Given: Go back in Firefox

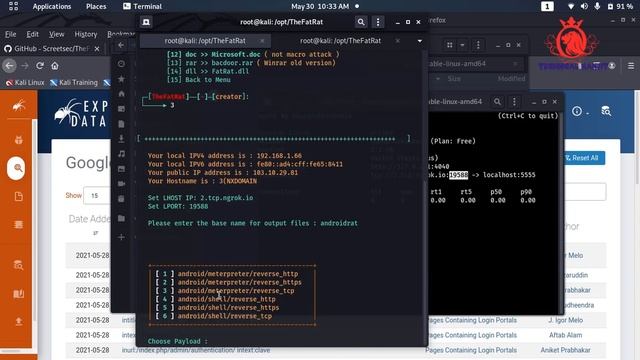Looking at the screenshot, I should 9,66.
